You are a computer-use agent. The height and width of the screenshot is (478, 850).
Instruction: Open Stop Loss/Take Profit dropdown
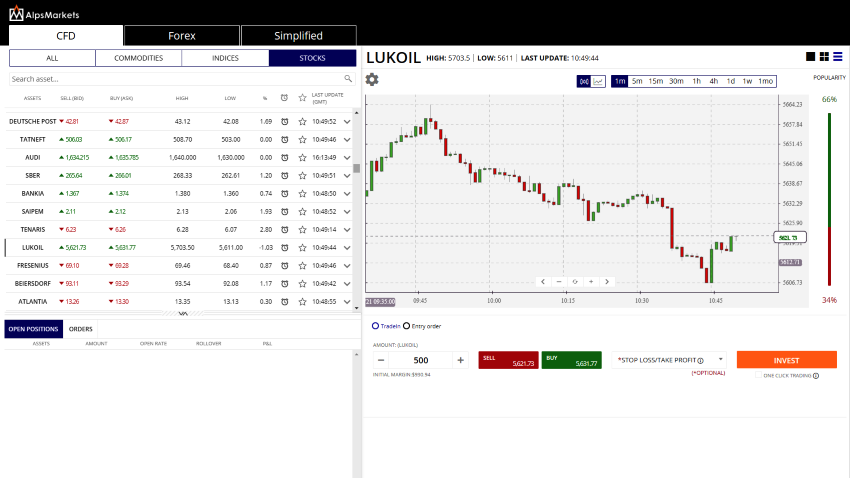click(x=668, y=360)
